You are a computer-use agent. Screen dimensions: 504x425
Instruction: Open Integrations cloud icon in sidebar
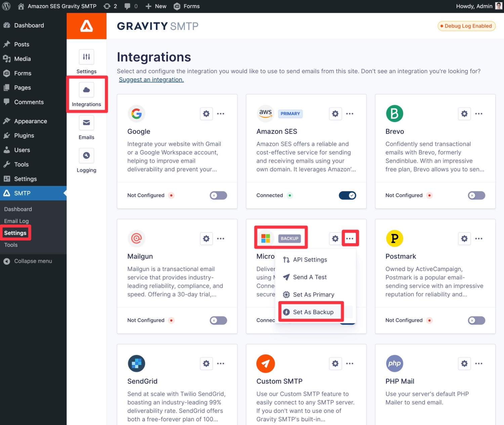tap(86, 90)
